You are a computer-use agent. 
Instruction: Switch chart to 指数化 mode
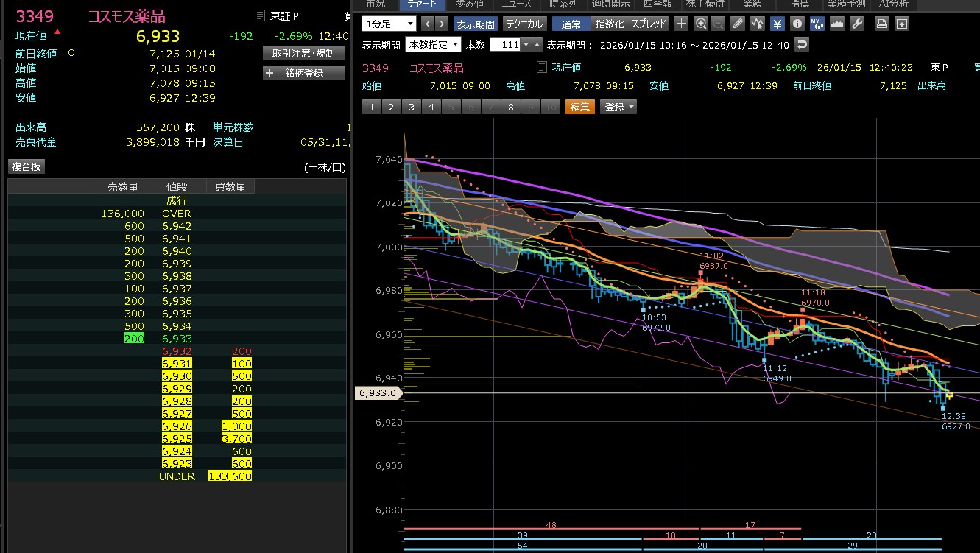click(609, 24)
